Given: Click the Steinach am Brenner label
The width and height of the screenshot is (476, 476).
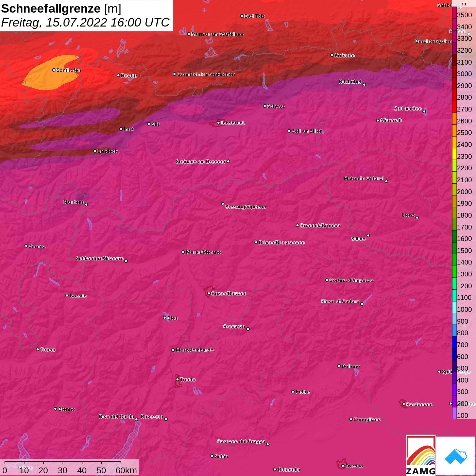Looking at the screenshot, I should 201,161.
